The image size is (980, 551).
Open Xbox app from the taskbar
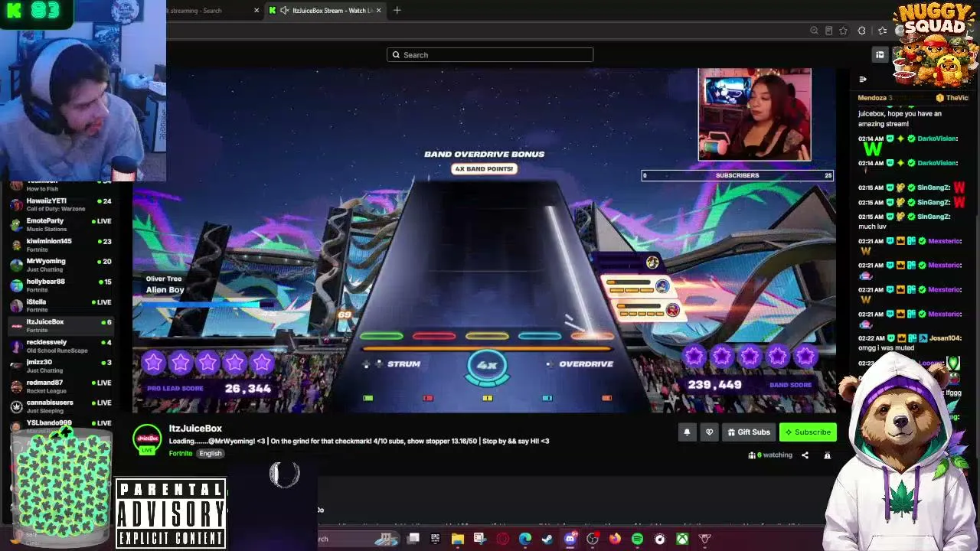coord(682,539)
